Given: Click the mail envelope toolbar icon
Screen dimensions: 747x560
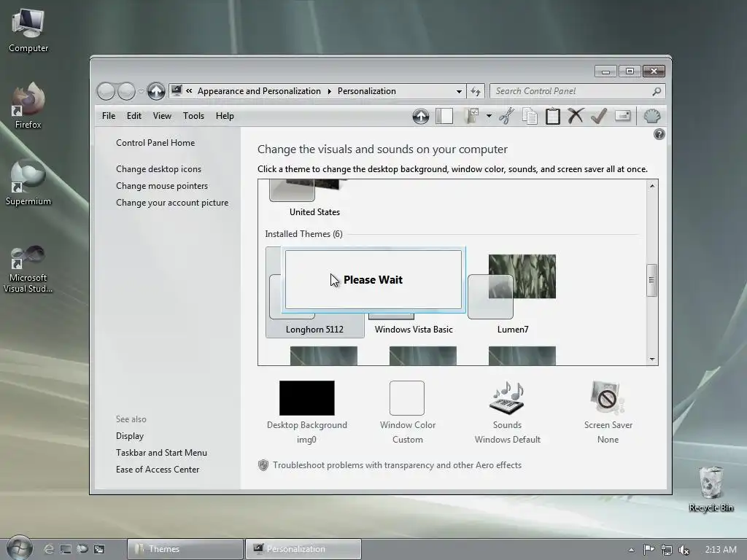Looking at the screenshot, I should (623, 116).
